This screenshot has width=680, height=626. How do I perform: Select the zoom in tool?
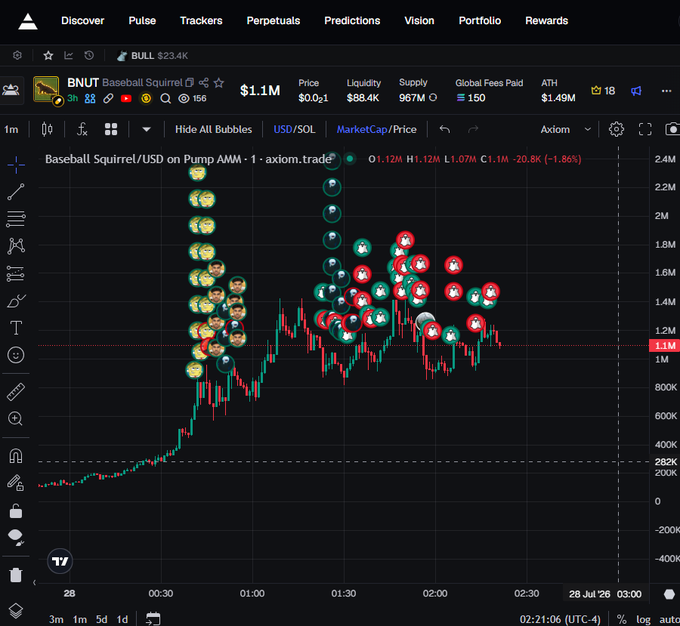point(16,419)
